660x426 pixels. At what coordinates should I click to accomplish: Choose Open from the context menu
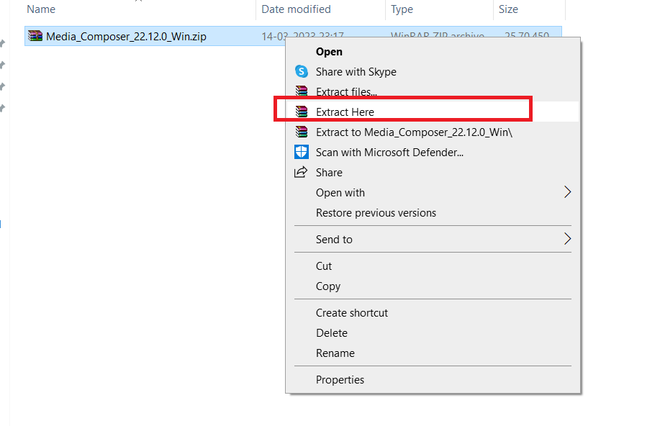point(329,51)
